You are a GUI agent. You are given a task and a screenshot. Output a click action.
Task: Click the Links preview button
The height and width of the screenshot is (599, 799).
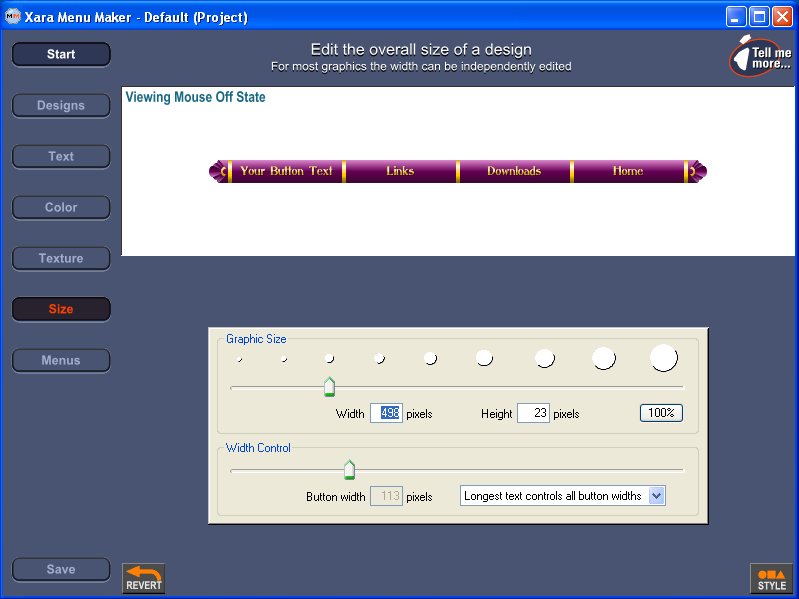pyautogui.click(x=400, y=171)
